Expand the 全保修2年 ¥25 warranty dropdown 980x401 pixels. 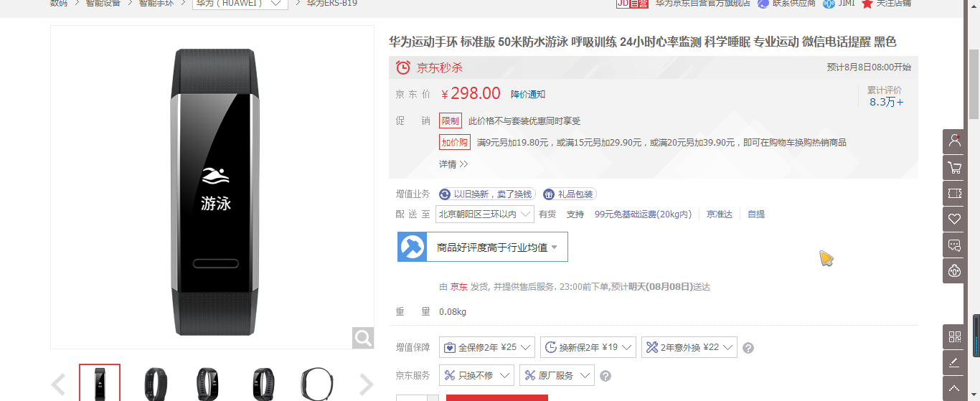[x=487, y=347]
